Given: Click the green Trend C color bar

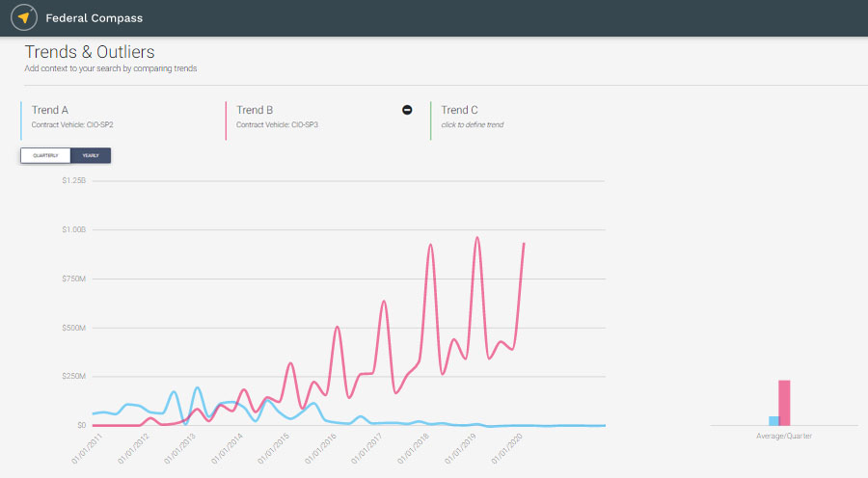Looking at the screenshot, I should point(430,120).
